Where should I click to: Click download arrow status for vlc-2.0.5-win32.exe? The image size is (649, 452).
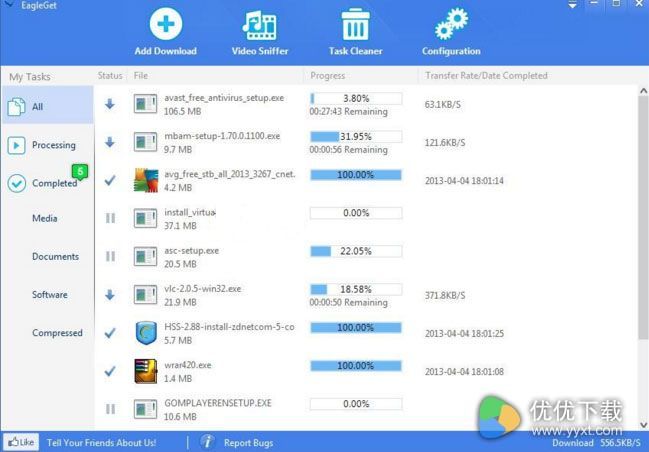110,295
